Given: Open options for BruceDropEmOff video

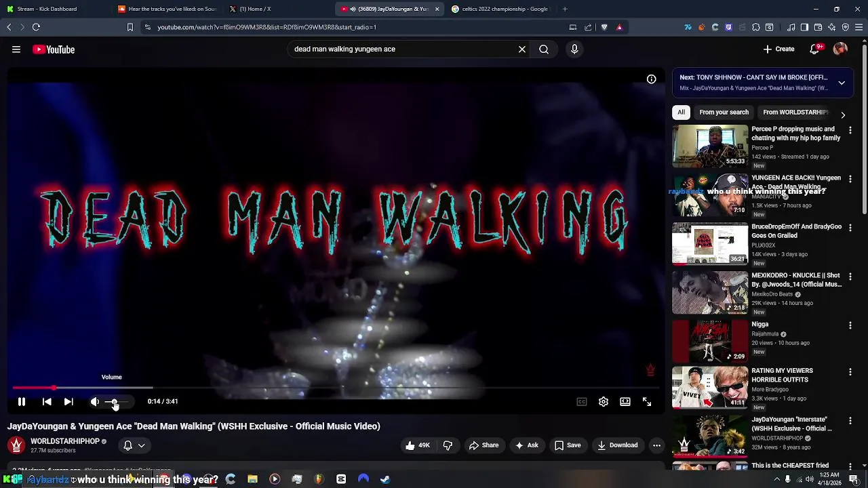Looking at the screenshot, I should click(x=850, y=228).
